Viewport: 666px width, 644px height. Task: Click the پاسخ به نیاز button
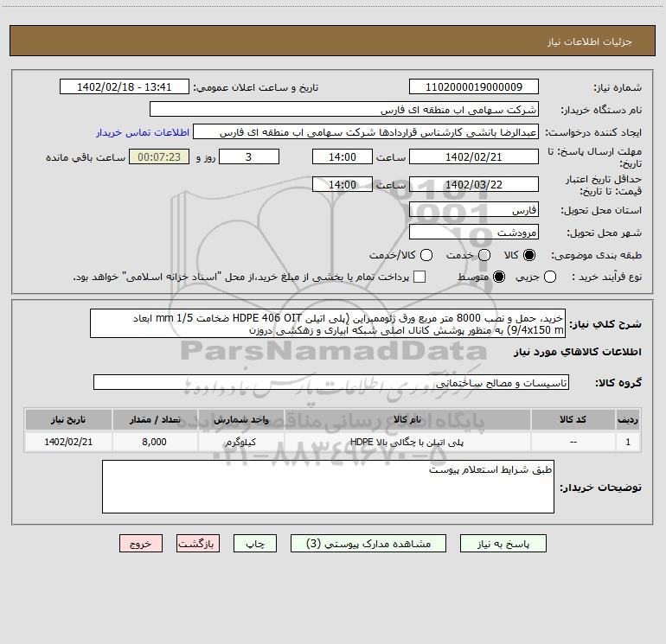click(503, 544)
